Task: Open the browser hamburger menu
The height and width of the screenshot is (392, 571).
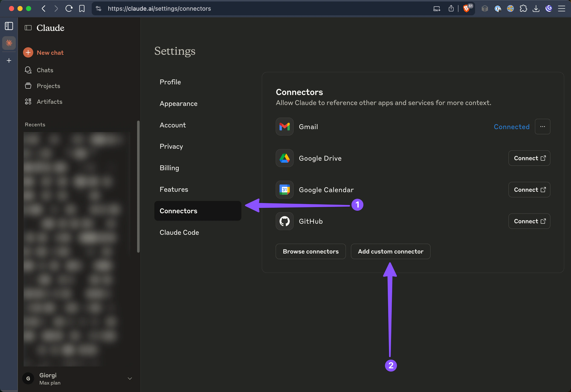Action: point(561,9)
